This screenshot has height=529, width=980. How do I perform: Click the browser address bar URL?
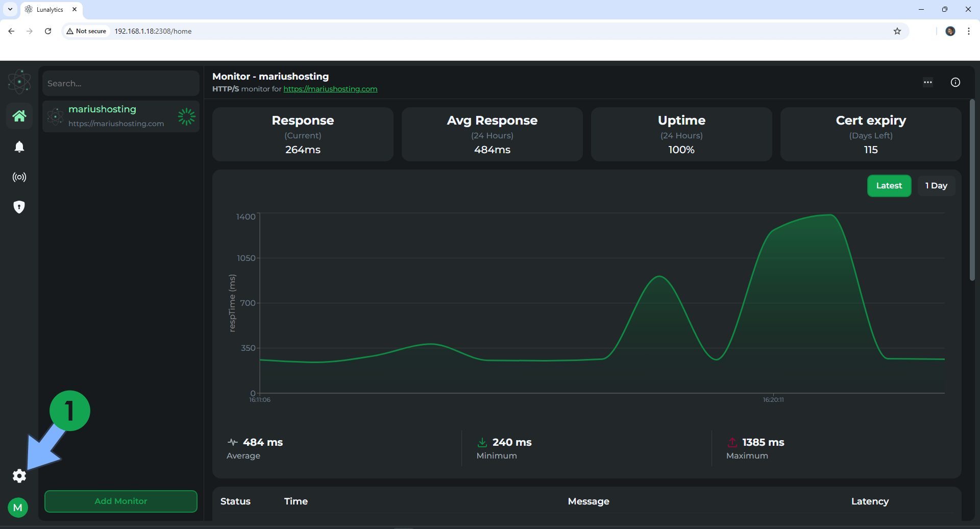(x=153, y=31)
